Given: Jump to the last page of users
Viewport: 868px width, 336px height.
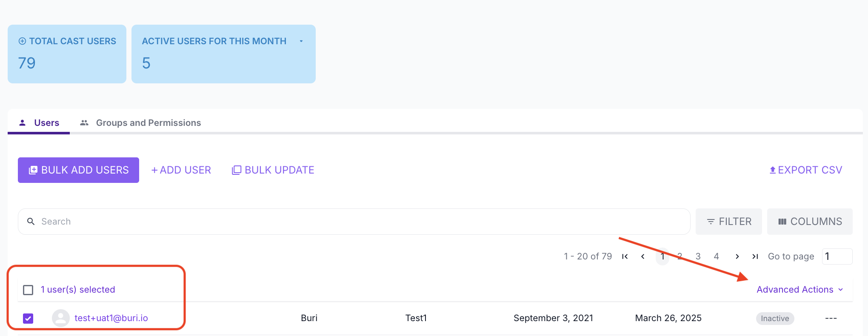Looking at the screenshot, I should (755, 256).
